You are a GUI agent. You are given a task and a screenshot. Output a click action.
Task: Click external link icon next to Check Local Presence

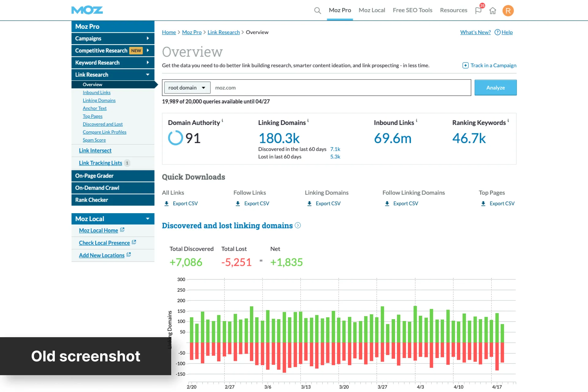[x=134, y=242]
